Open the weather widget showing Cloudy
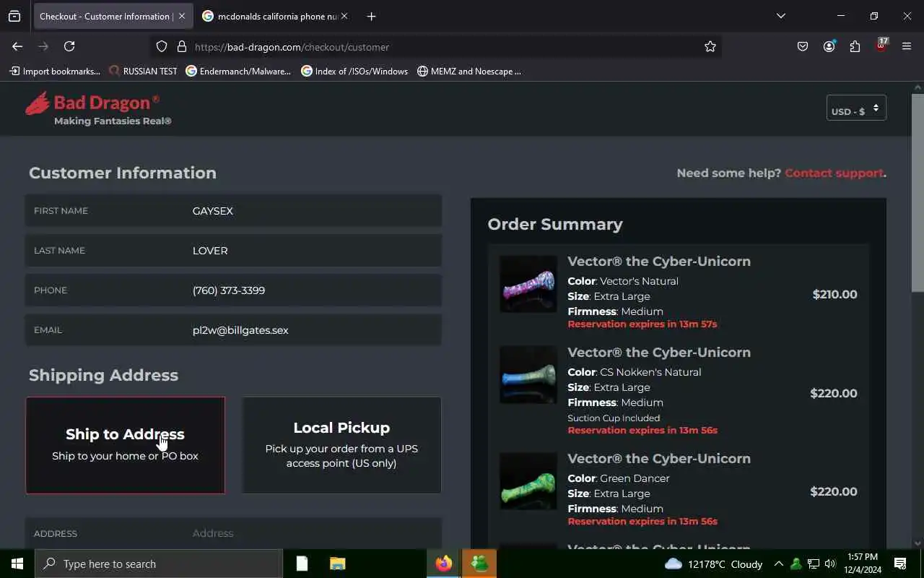This screenshot has width=924, height=578. pos(713,564)
